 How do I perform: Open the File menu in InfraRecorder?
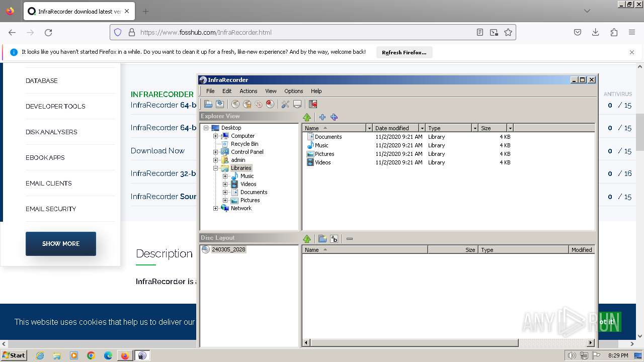(x=210, y=91)
